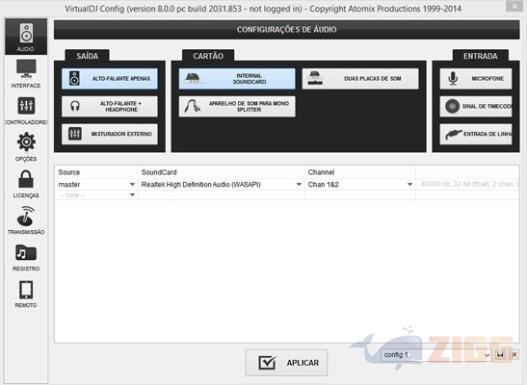Open the Interface settings section

point(26,74)
